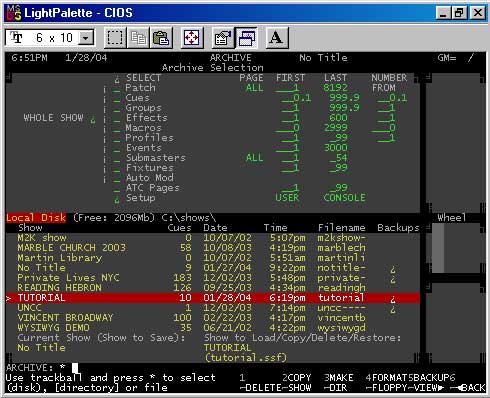490x398 pixels.
Task: Toggle the Events selection marker
Action: [x=116, y=148]
